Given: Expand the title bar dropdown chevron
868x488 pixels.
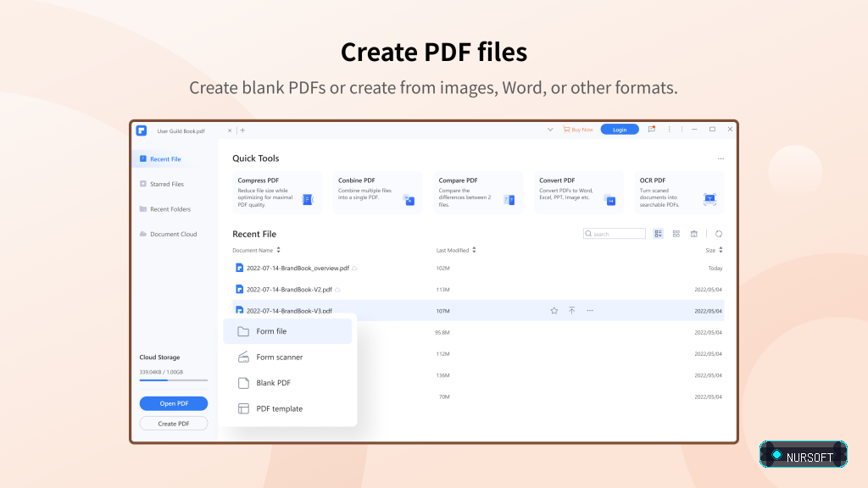Looking at the screenshot, I should (x=550, y=130).
